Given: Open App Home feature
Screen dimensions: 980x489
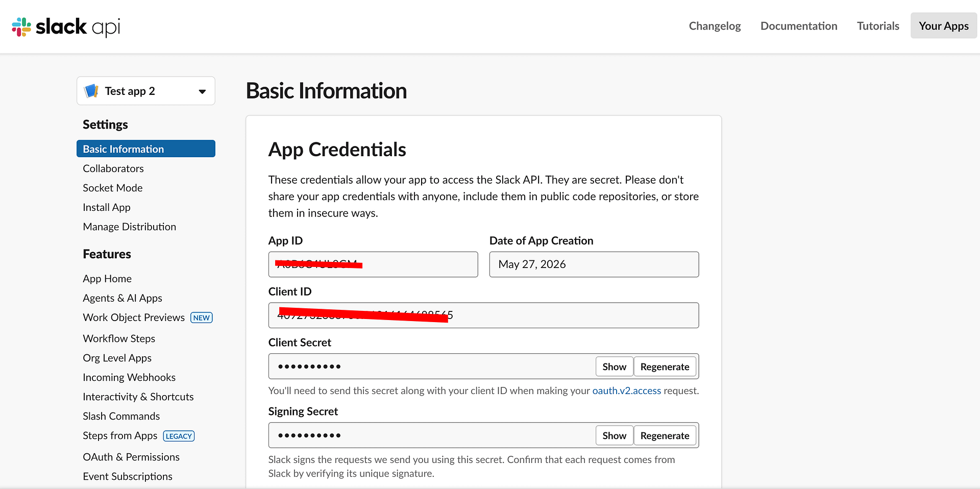Looking at the screenshot, I should tap(107, 279).
